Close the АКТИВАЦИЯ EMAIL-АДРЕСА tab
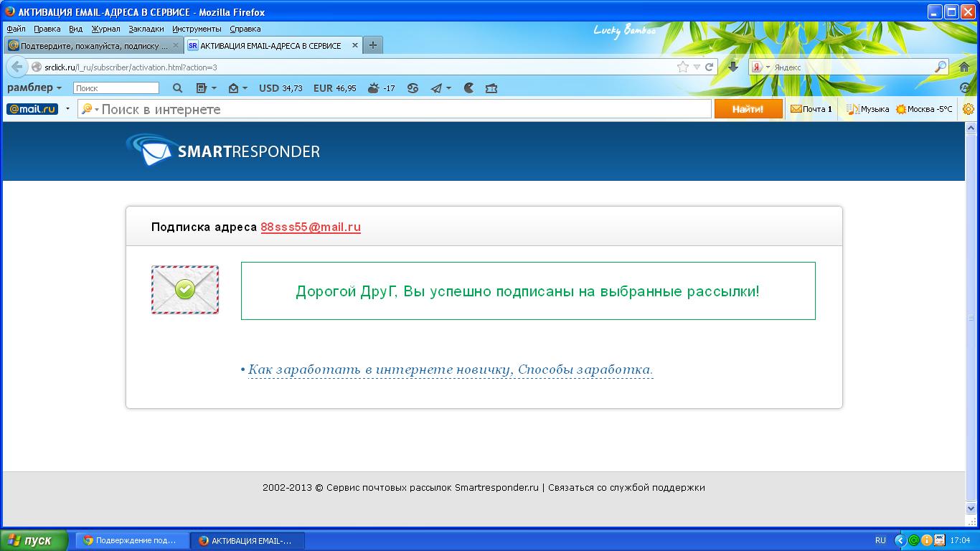This screenshot has width=980, height=551. pyautogui.click(x=355, y=45)
